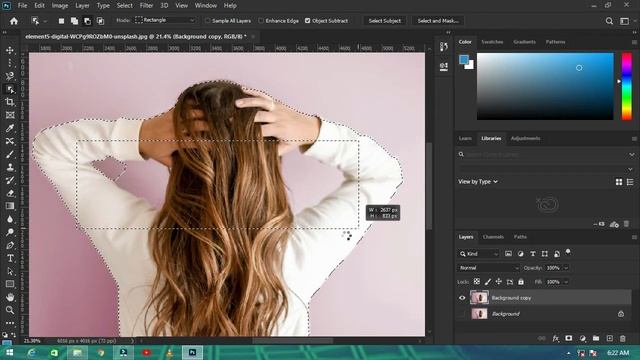This screenshot has height=360, width=640.
Task: Click the vertical hue slider
Action: 627,86
